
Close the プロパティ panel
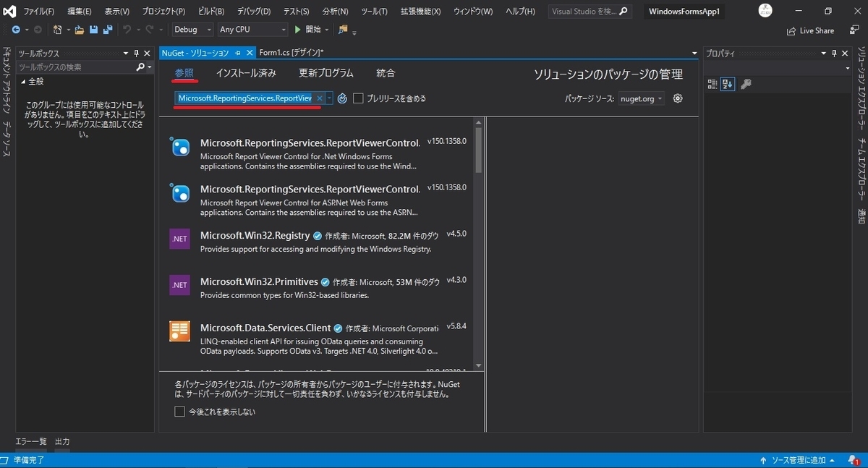tap(845, 54)
